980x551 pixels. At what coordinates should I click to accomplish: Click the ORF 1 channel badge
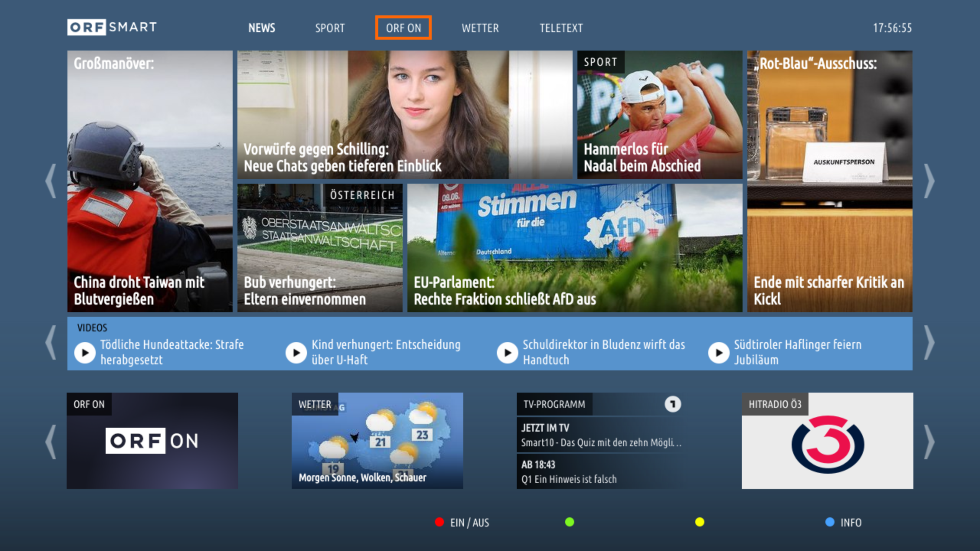(x=673, y=404)
